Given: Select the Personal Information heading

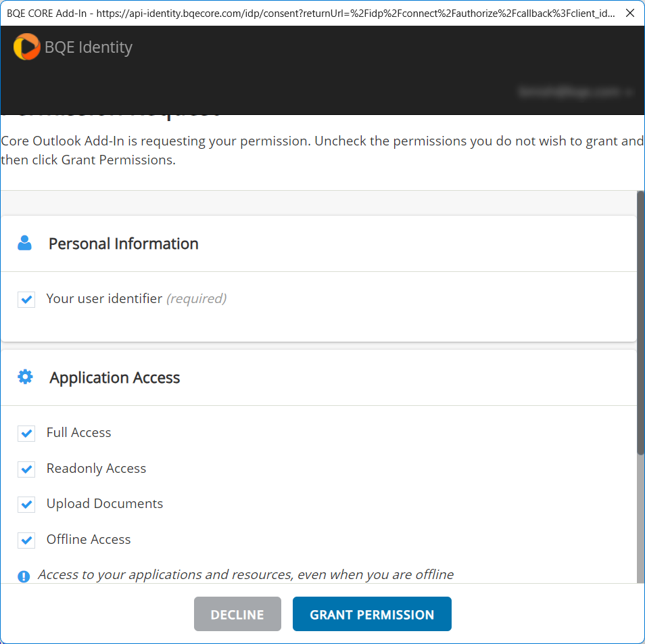Looking at the screenshot, I should (124, 244).
